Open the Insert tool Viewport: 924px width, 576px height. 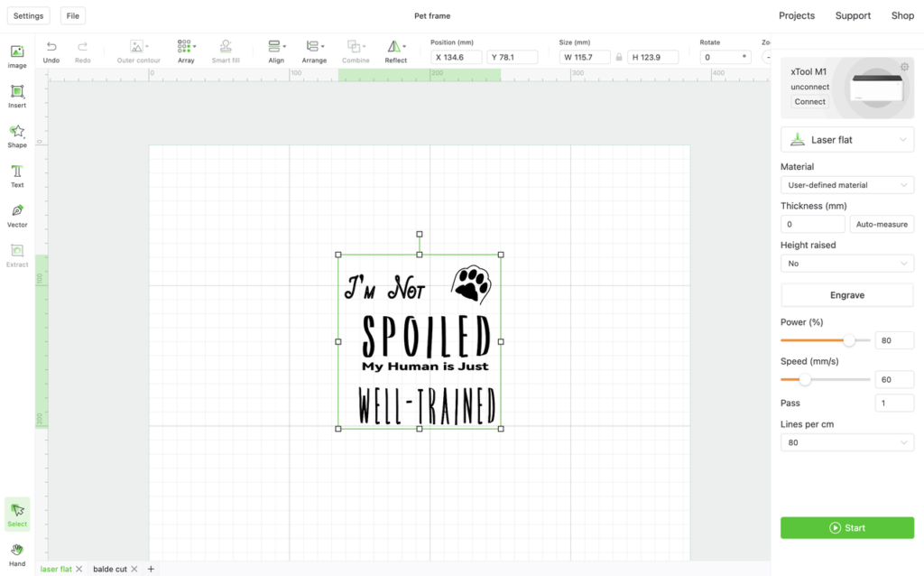tap(17, 96)
